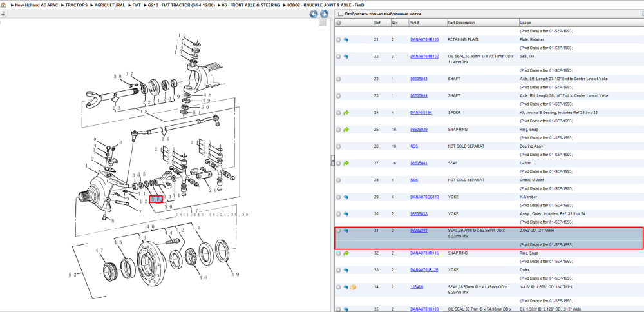Click the Ref column header
The width and height of the screenshot is (644, 312).
(x=381, y=23)
